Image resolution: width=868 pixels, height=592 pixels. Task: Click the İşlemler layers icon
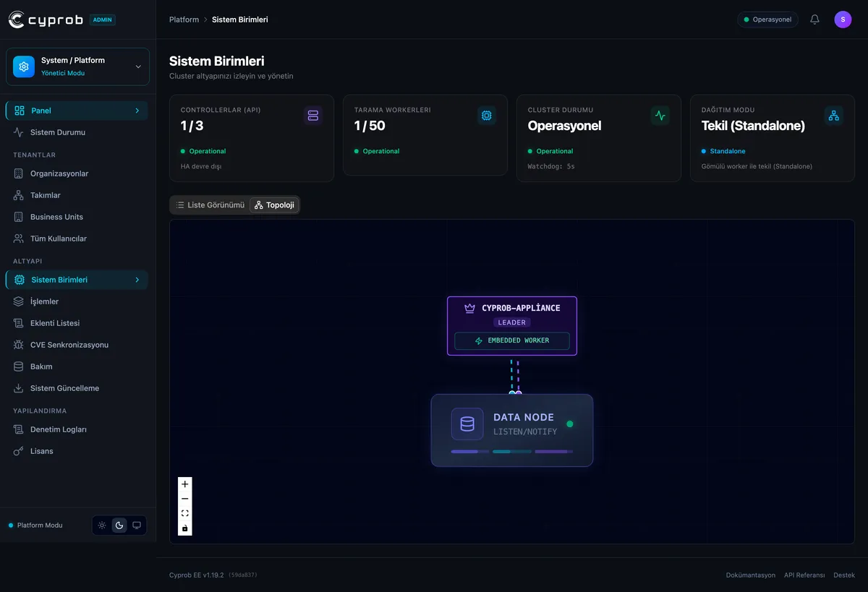[19, 301]
